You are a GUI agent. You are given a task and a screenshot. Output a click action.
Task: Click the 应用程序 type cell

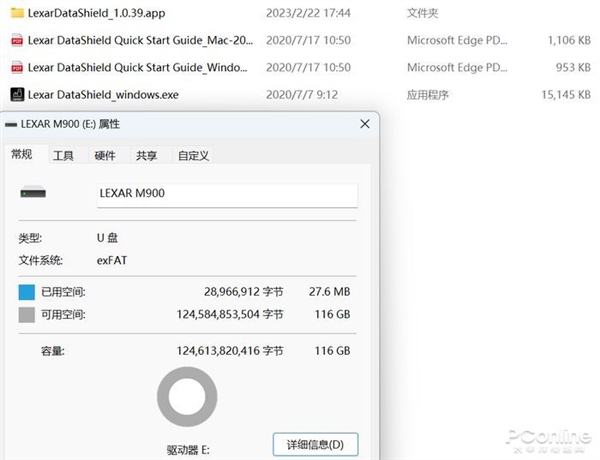tap(427, 95)
